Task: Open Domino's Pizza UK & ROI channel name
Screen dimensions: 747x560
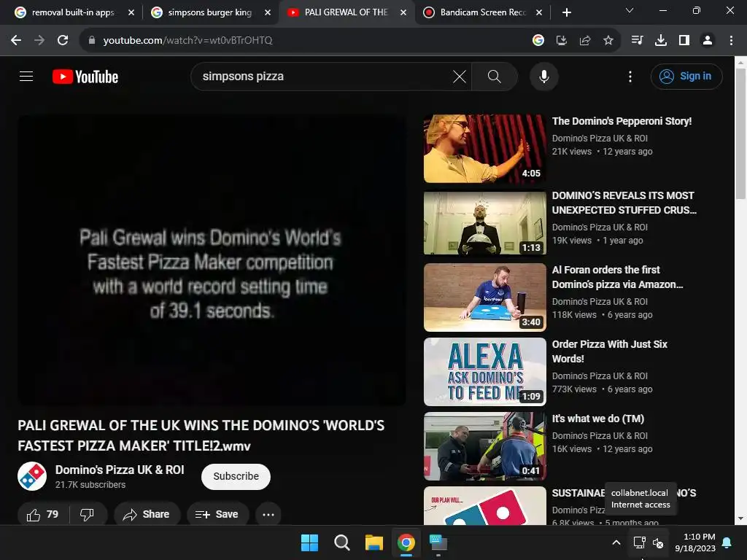Action: point(120,470)
